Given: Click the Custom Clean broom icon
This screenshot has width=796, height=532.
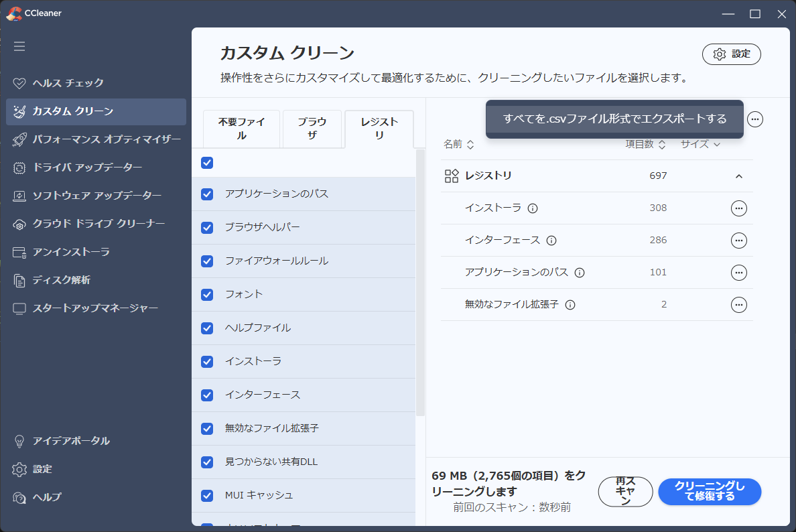Looking at the screenshot, I should pos(19,112).
